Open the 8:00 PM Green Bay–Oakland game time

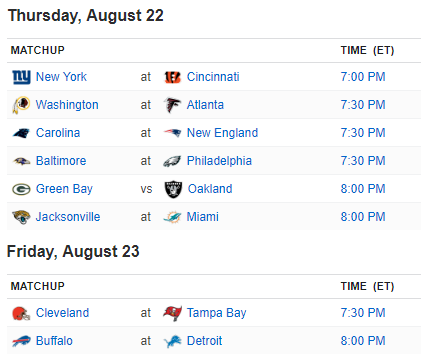(363, 189)
